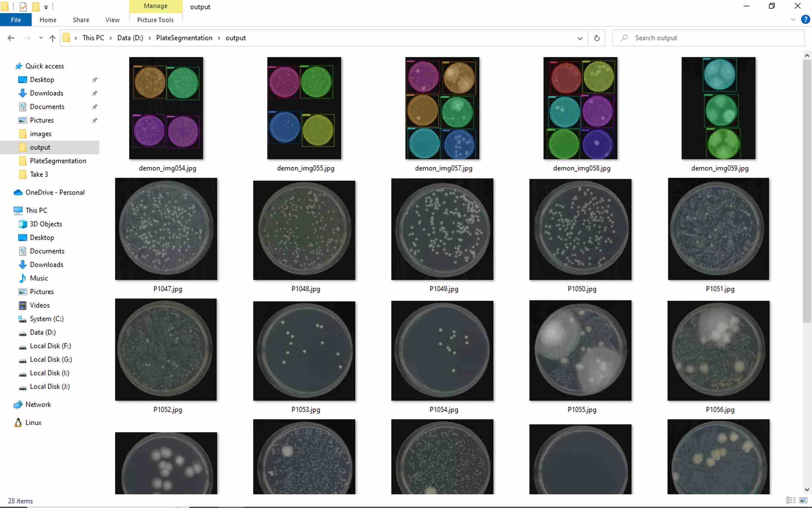Select the P1053.jpg plate image
The height and width of the screenshot is (508, 812).
(304, 351)
